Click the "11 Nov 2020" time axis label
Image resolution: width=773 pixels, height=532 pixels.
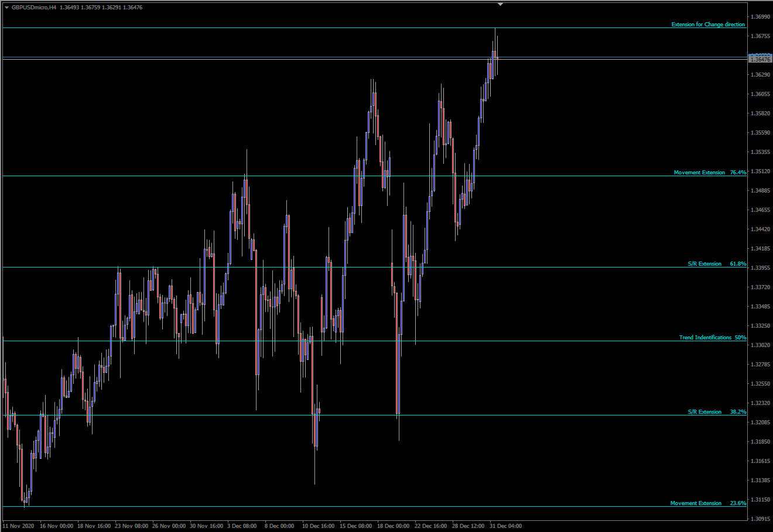tap(18, 526)
